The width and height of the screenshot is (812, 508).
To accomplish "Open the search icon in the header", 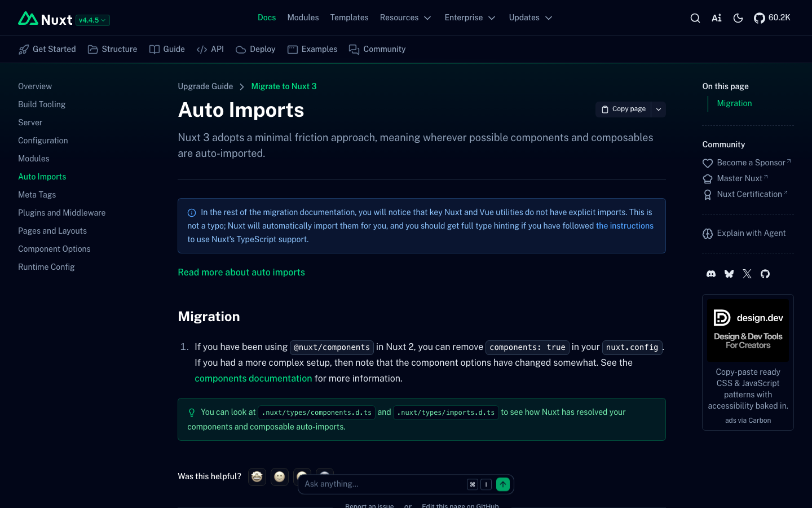I will [x=695, y=18].
